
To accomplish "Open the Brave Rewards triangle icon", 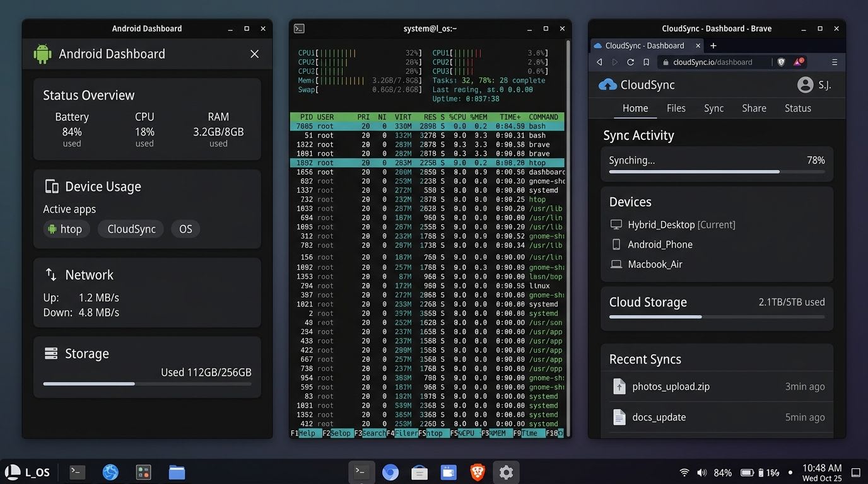I will point(798,62).
